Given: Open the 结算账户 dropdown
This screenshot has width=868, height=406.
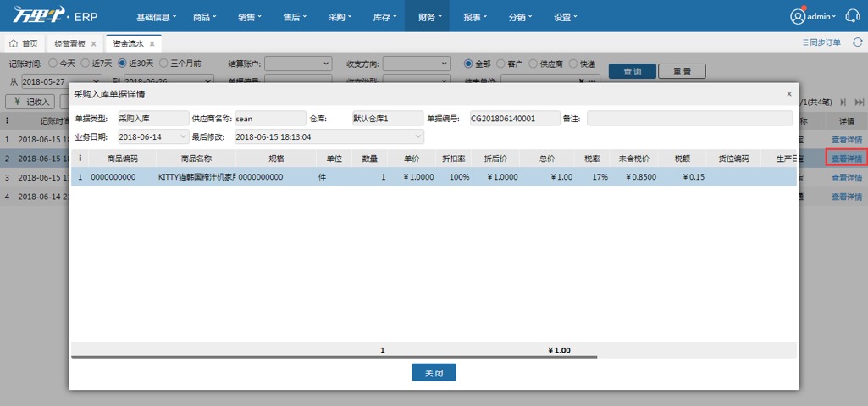Looking at the screenshot, I should click(298, 64).
